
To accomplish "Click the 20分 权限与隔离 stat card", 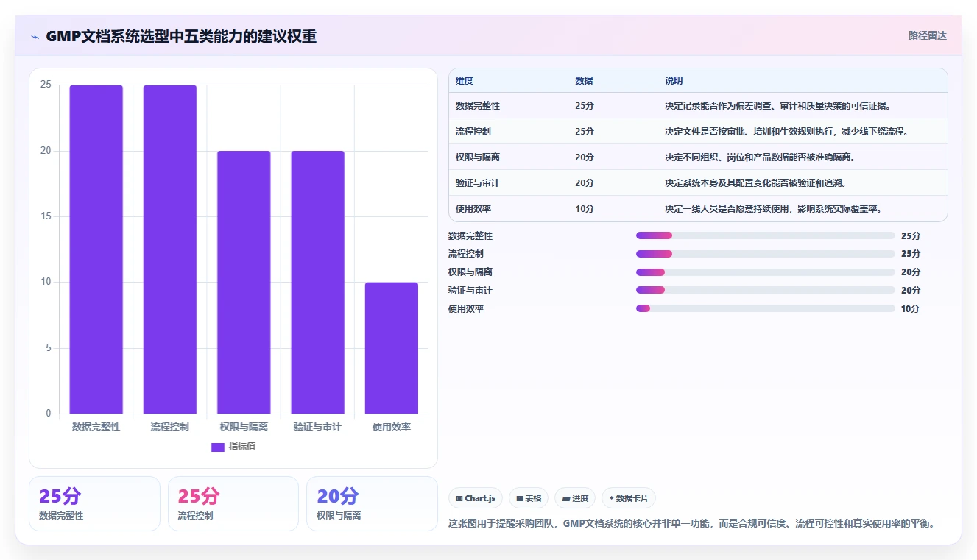I will 372,503.
